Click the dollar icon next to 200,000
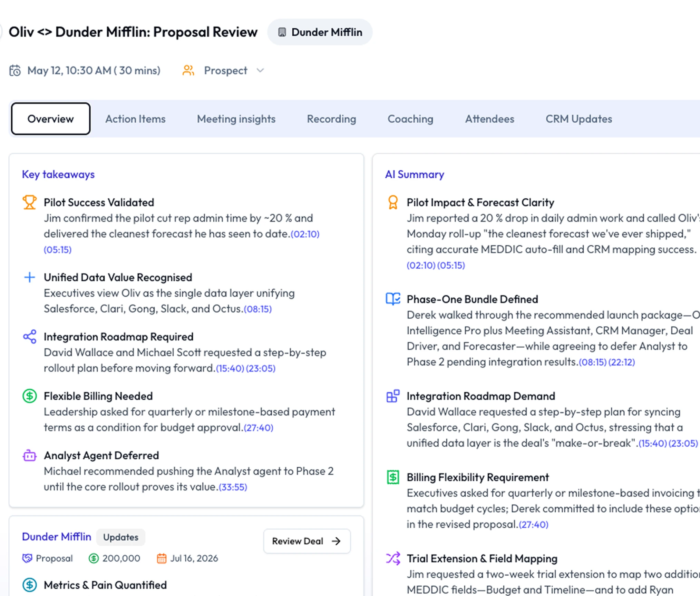700x596 pixels. [x=94, y=558]
